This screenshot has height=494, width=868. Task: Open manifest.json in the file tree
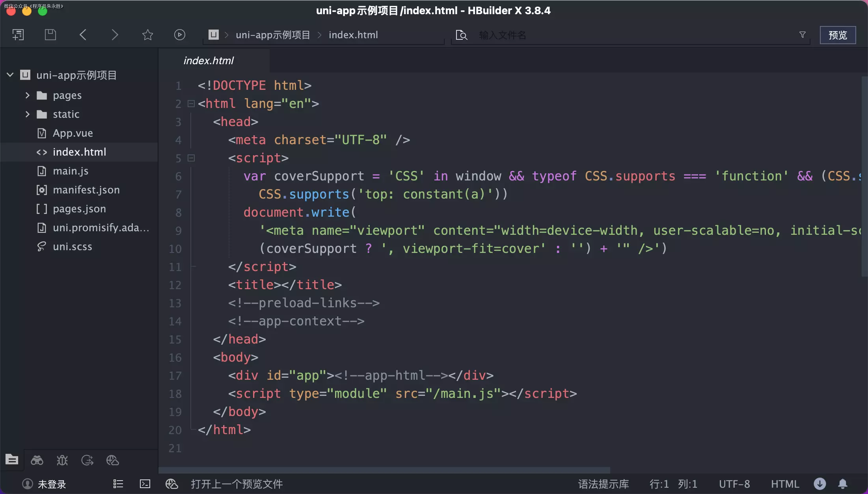(86, 190)
